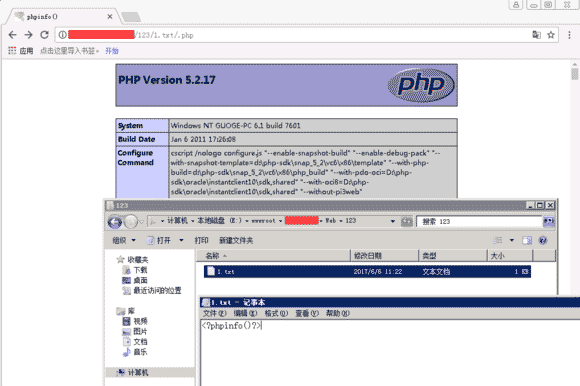The height and width of the screenshot is (386, 580).
Task: Open the Explorer recent locations dropdown arrow
Action: pyautogui.click(x=141, y=222)
